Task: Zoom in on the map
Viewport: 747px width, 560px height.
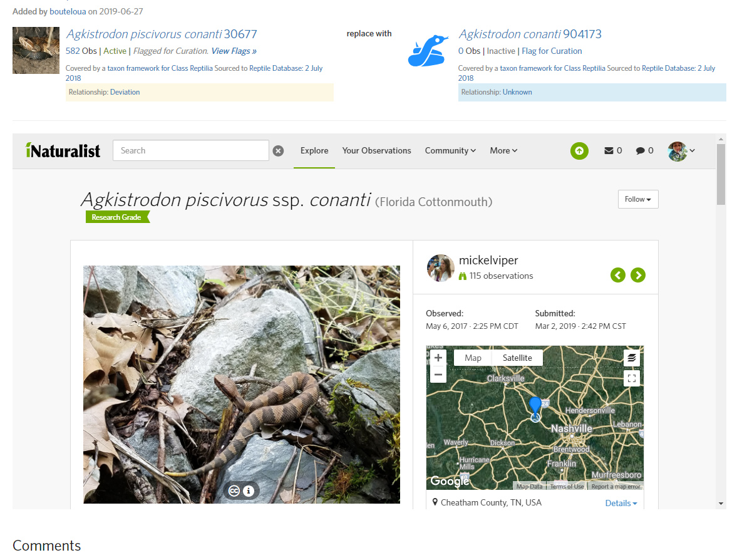Action: tap(438, 358)
